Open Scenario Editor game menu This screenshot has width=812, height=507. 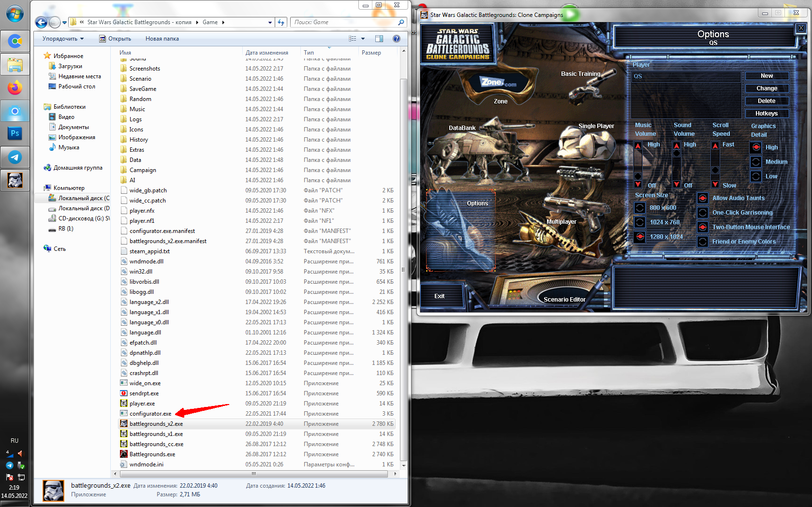coord(564,300)
